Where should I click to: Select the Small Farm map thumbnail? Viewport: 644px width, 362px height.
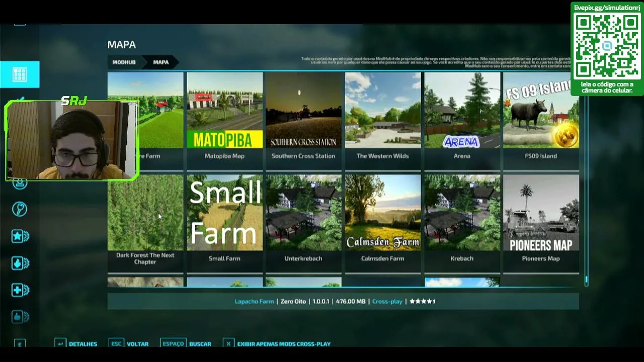coord(225,213)
